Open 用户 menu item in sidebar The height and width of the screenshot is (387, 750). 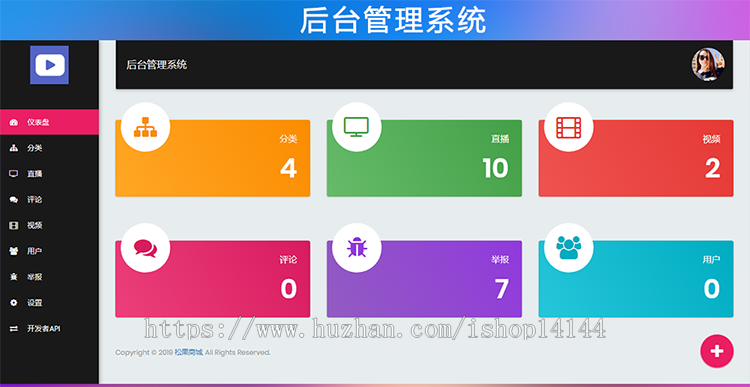[49, 251]
